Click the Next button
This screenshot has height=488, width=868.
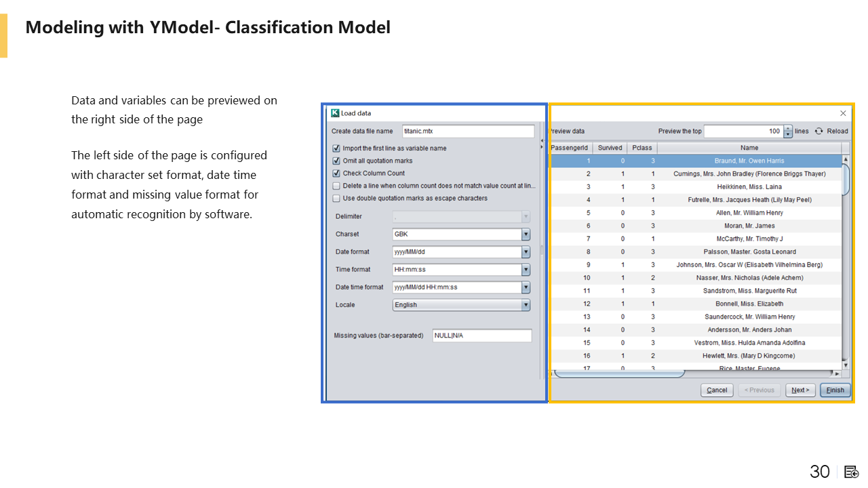tap(800, 390)
